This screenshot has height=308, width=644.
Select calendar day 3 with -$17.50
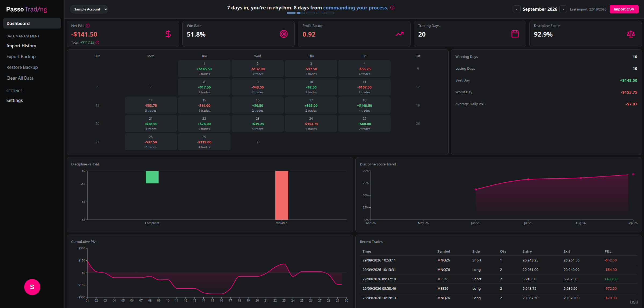click(x=311, y=69)
